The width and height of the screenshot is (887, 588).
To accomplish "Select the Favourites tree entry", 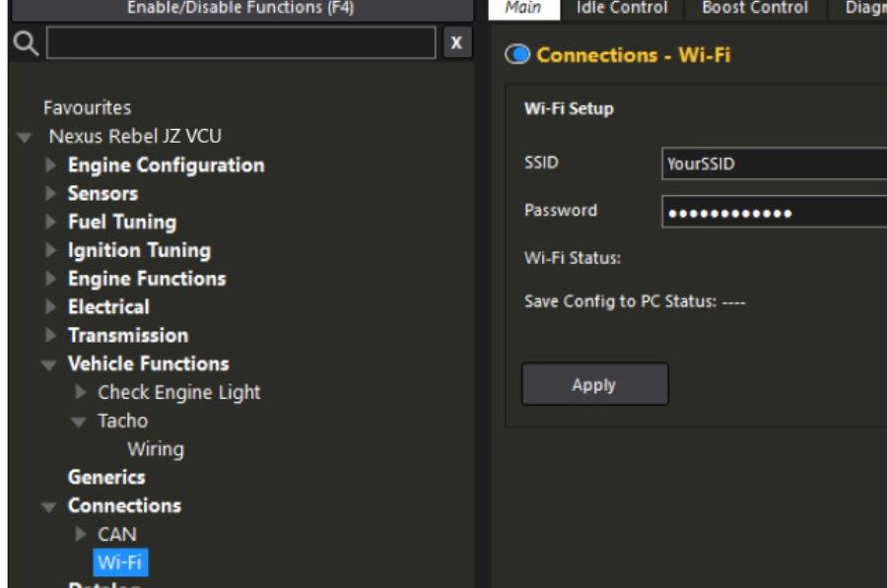I will pyautogui.click(x=87, y=107).
